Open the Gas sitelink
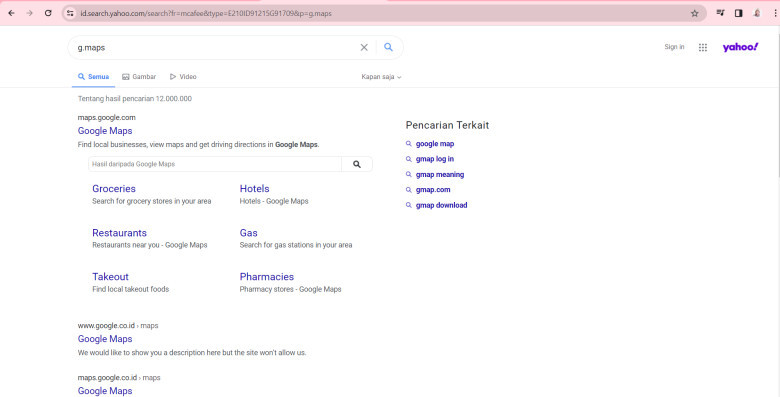This screenshot has height=397, width=780. 248,233
